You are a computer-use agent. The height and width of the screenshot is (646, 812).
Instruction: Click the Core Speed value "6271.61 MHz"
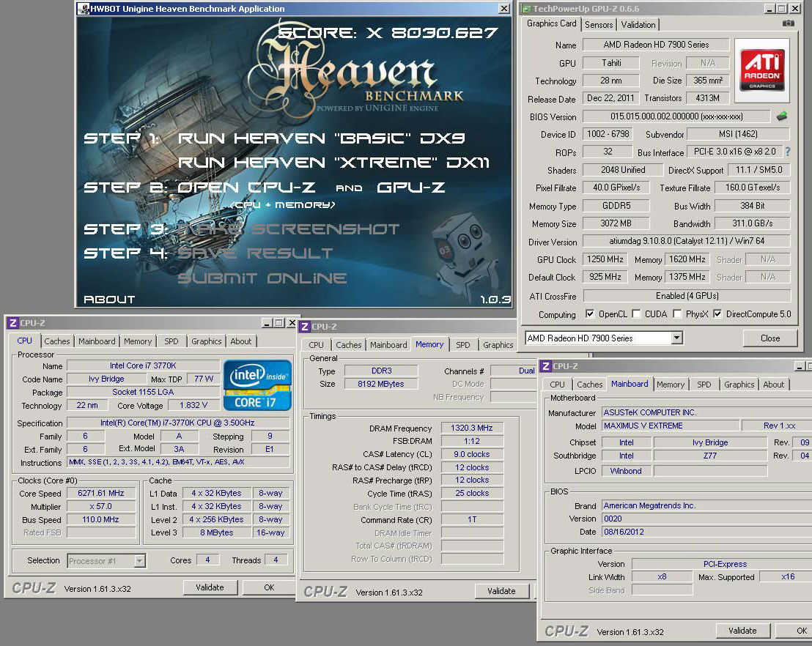(x=101, y=493)
